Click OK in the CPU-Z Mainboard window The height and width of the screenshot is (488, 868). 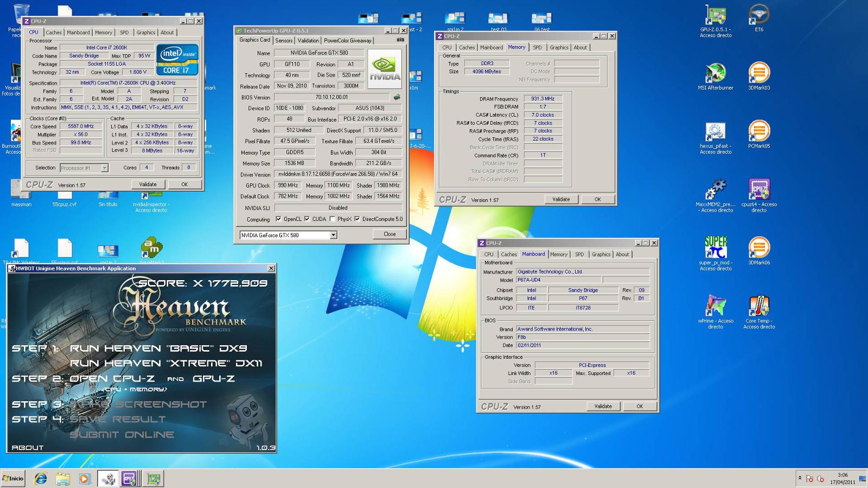pyautogui.click(x=640, y=406)
